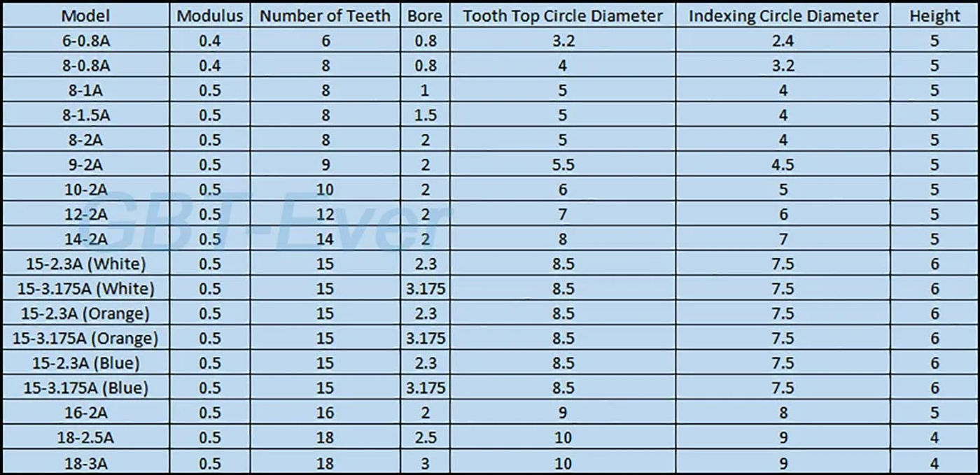Click the Height column header

pyautogui.click(x=934, y=15)
